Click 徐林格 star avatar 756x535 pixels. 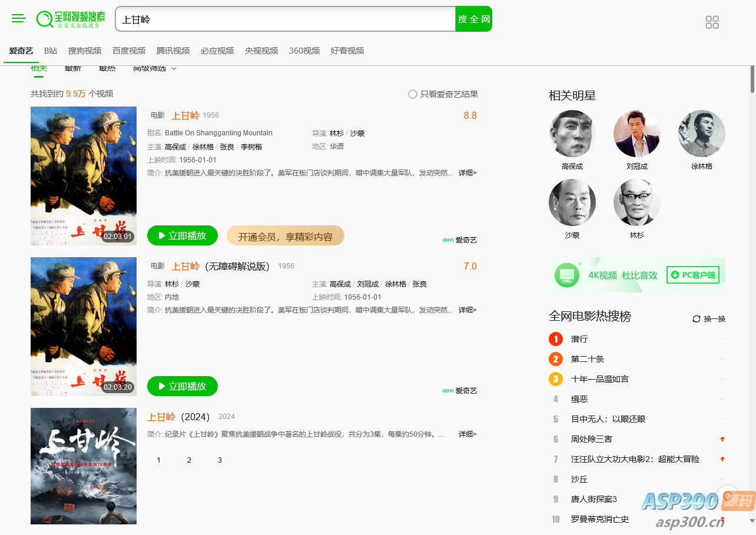(x=702, y=134)
